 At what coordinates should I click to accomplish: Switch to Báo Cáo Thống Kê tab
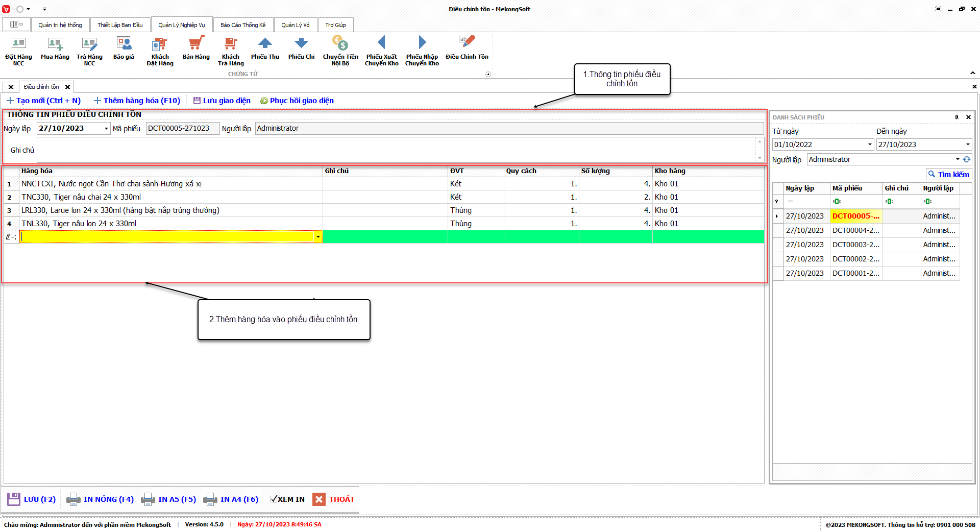tap(243, 25)
